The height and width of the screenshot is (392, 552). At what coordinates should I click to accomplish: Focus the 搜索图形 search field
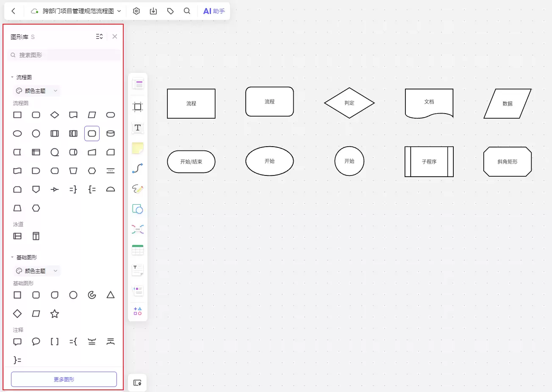point(64,55)
